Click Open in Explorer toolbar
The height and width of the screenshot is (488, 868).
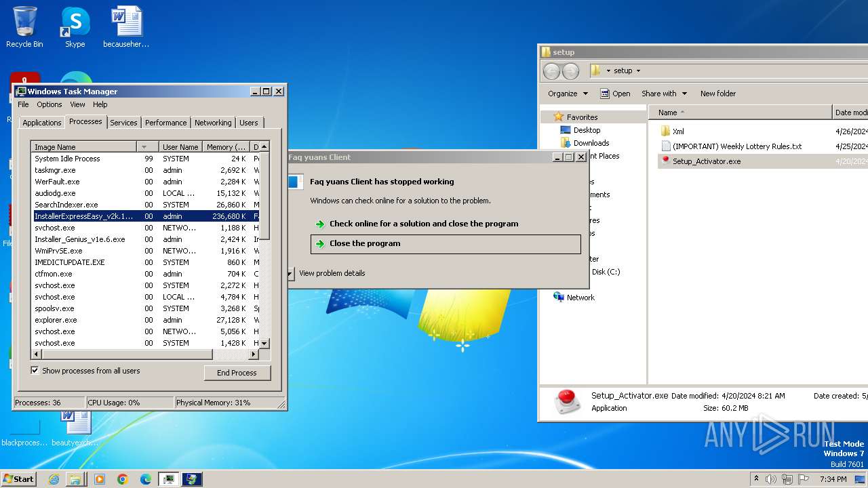pos(615,94)
